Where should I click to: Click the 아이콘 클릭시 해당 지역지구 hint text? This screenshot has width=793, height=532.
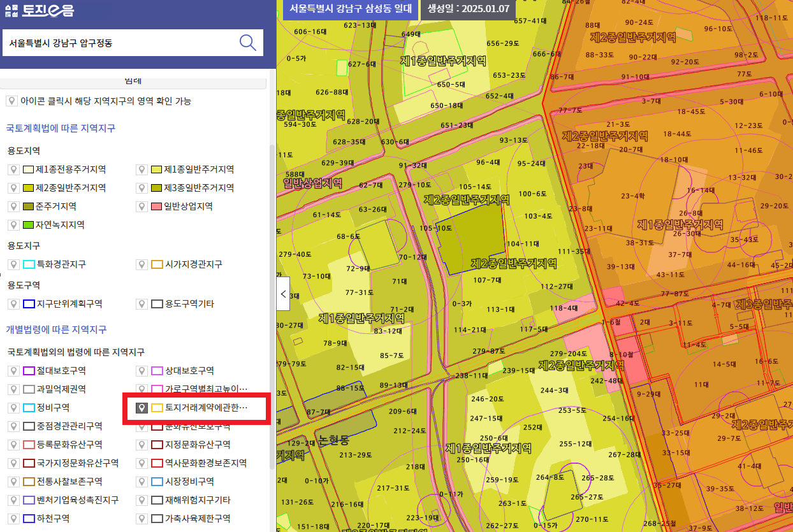105,101
